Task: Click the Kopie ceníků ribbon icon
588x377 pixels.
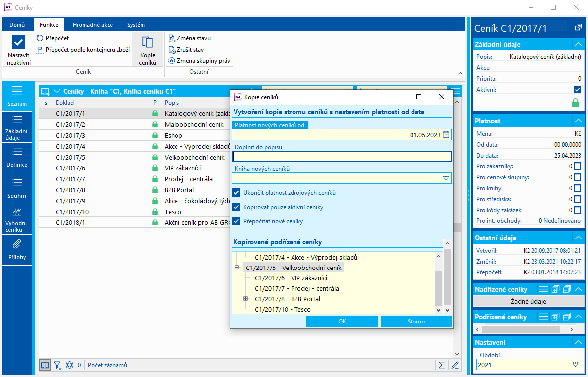Action: pyautogui.click(x=148, y=50)
